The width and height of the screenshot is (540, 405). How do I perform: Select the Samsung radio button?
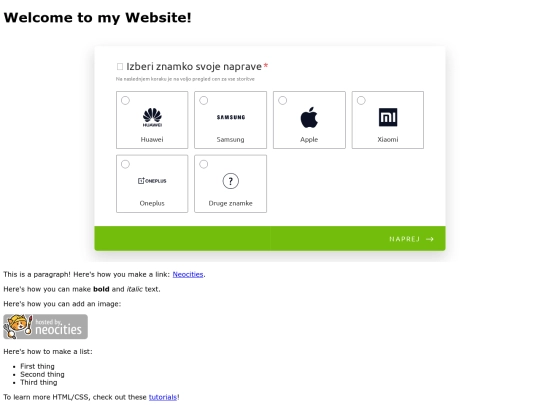[x=204, y=101]
